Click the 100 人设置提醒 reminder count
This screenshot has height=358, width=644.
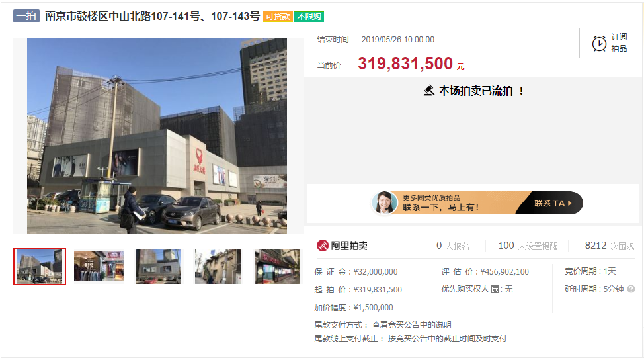click(x=528, y=246)
